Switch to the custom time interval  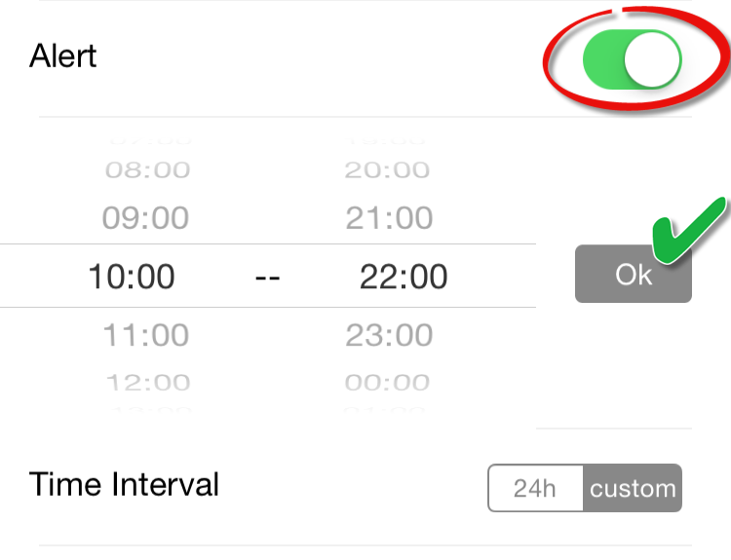point(633,488)
